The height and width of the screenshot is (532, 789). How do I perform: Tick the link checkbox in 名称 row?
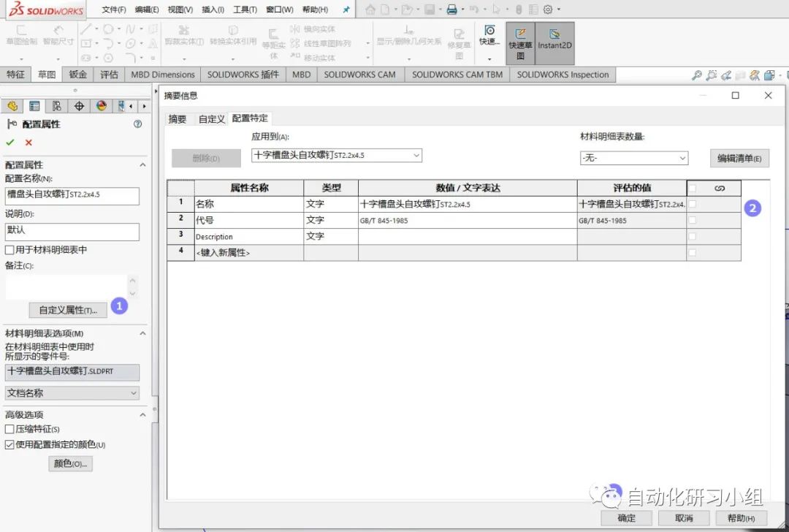[x=693, y=204]
